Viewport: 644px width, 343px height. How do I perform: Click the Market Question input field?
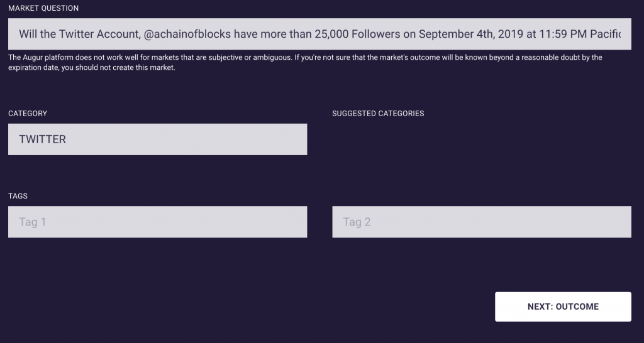pyautogui.click(x=319, y=34)
